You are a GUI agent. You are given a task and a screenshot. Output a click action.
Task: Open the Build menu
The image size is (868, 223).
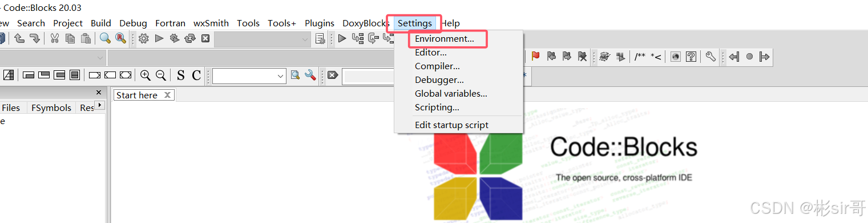tap(101, 23)
